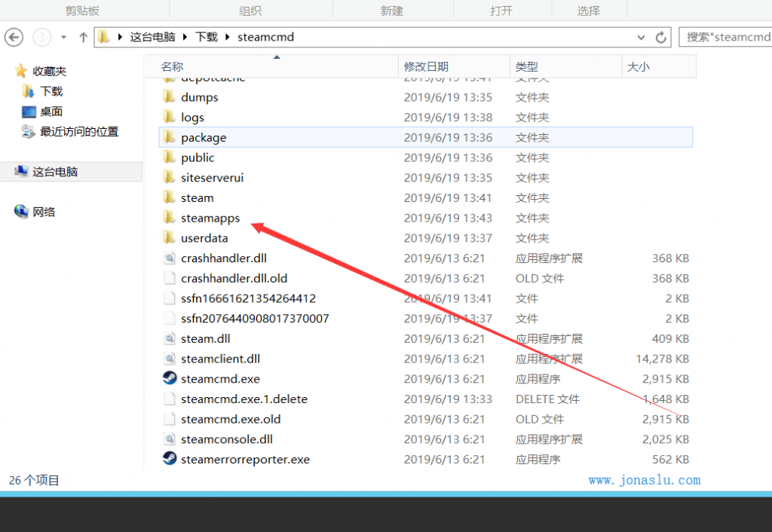
Task: Select the steamapps folder icon
Action: (x=169, y=217)
